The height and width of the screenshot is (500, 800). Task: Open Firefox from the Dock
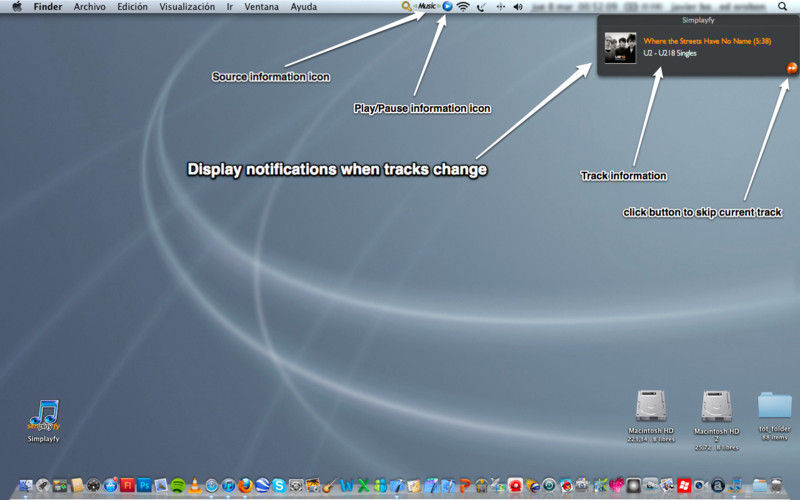pyautogui.click(x=244, y=486)
